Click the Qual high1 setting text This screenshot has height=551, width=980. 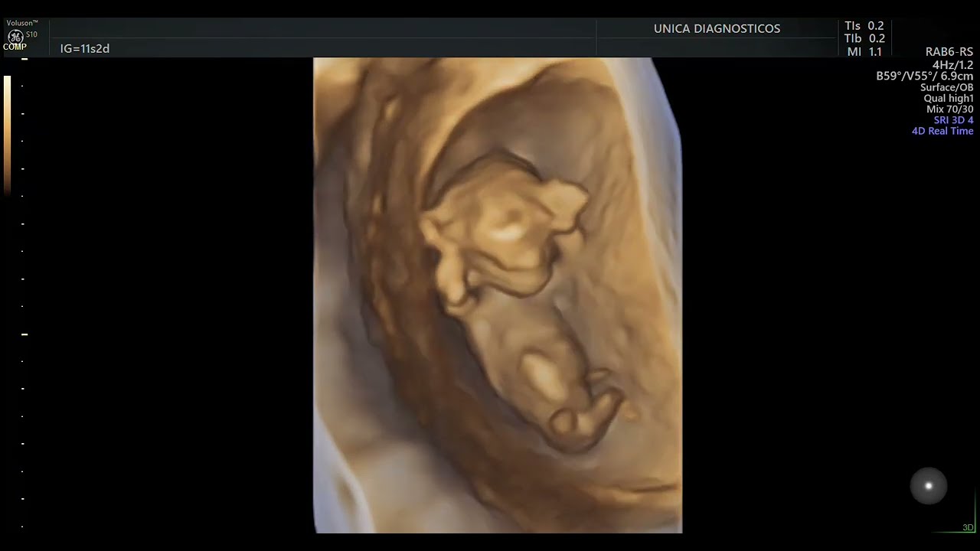(949, 99)
